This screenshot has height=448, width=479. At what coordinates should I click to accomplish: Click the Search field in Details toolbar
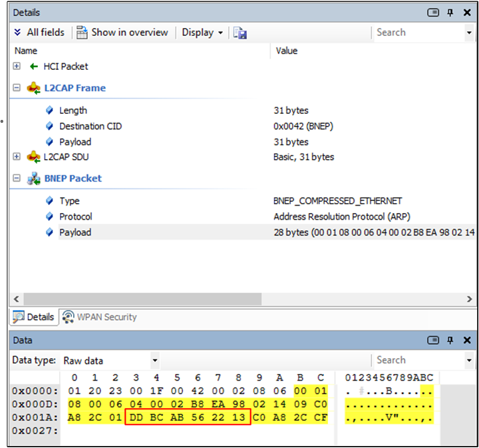(x=418, y=33)
